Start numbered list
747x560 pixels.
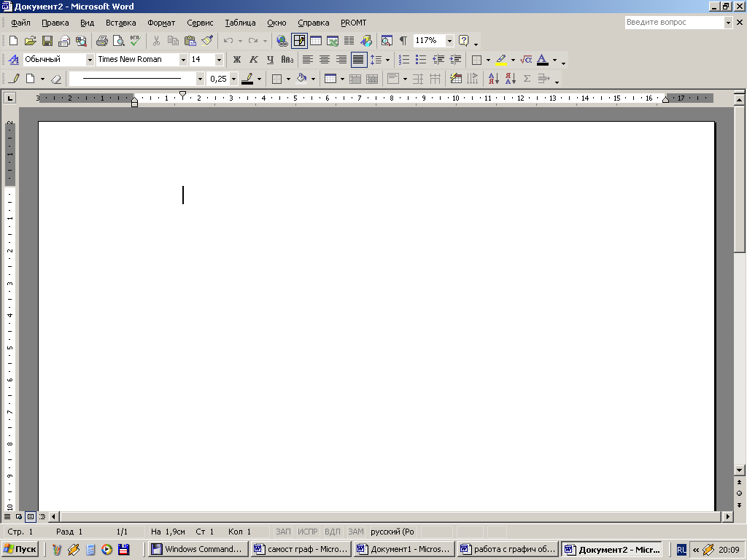(404, 60)
